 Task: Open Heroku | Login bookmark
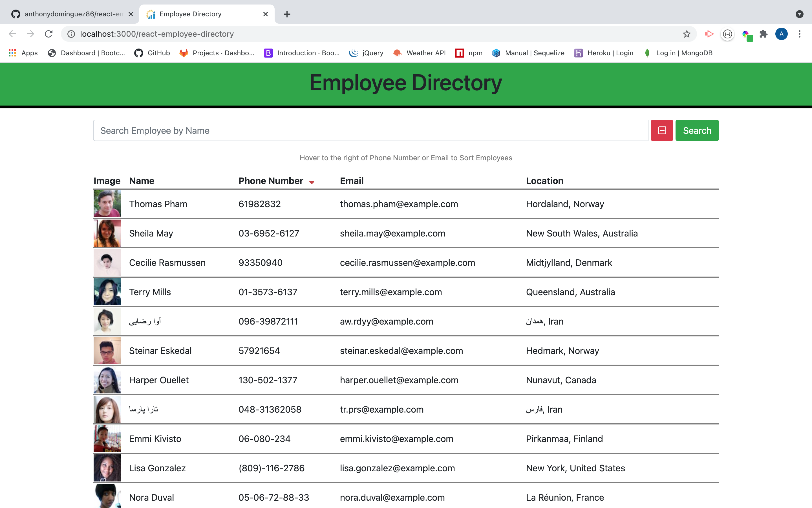604,53
